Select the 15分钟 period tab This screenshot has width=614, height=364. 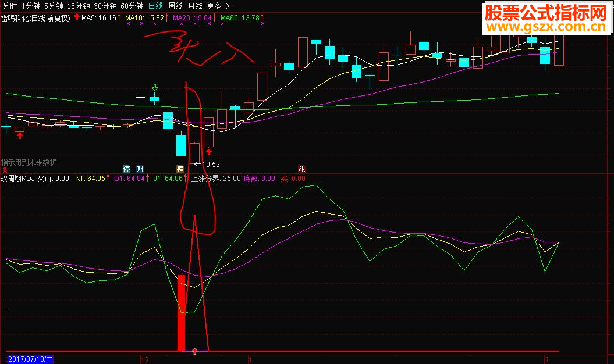tap(79, 6)
